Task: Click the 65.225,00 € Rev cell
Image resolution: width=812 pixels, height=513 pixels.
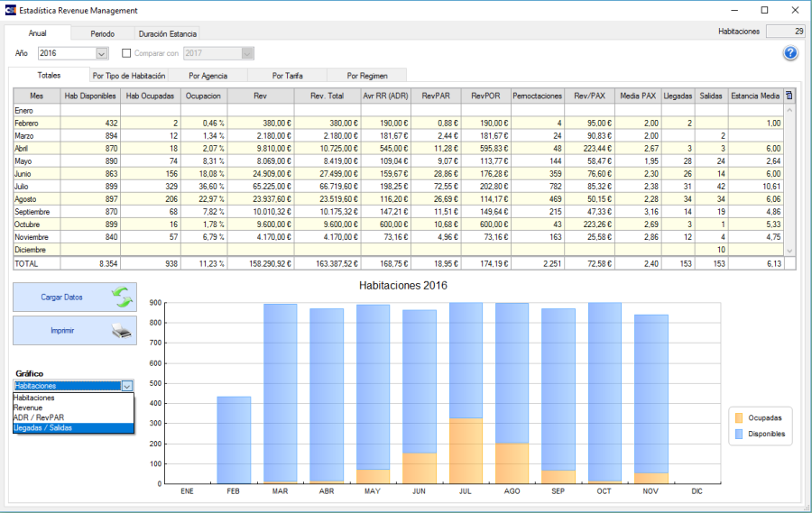Action: point(261,187)
